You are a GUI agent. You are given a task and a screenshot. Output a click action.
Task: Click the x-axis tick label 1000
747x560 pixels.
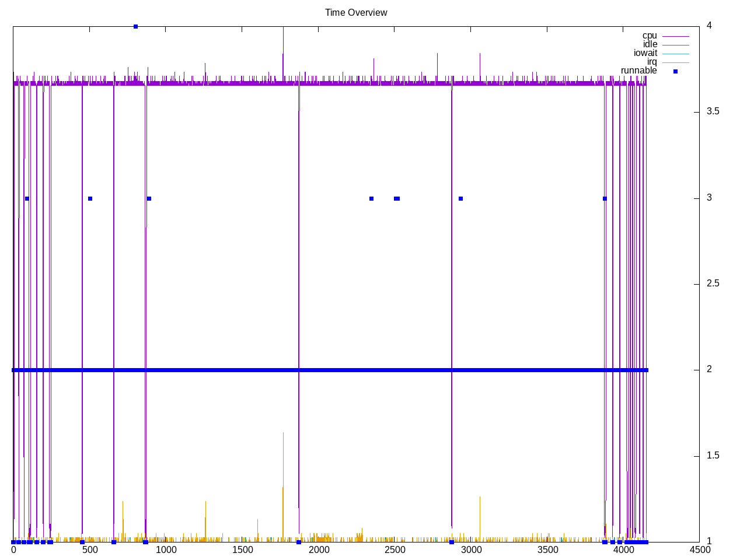166,549
